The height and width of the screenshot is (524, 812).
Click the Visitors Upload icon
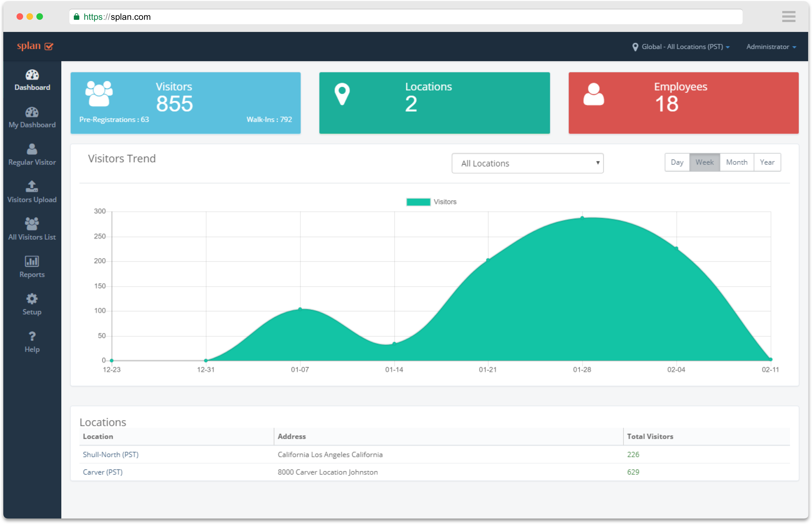(32, 187)
